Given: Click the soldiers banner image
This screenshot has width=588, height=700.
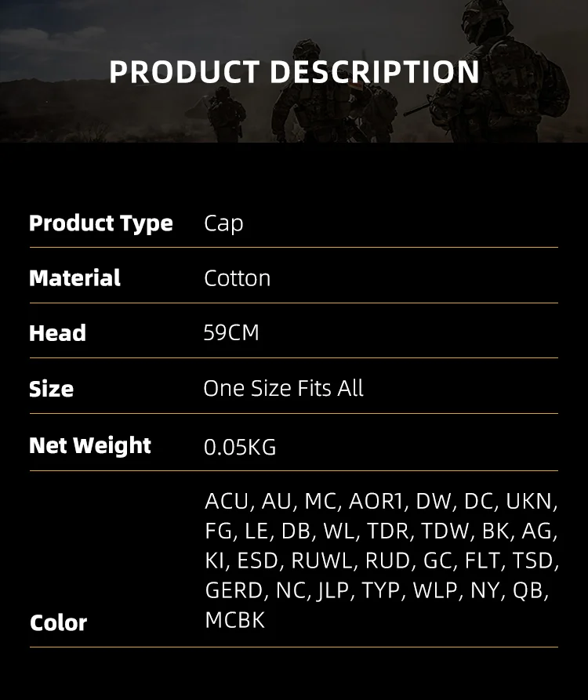Looking at the screenshot, I should click(294, 71).
